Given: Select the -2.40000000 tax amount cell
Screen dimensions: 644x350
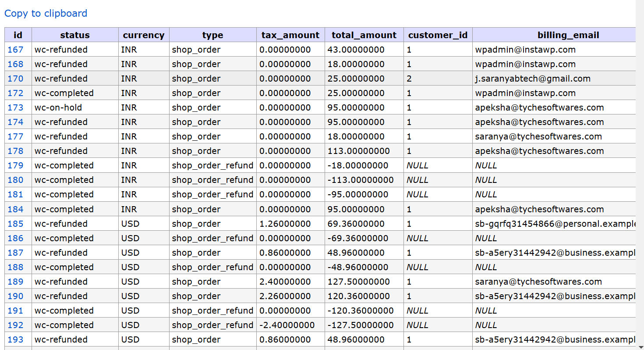Looking at the screenshot, I should point(287,325).
